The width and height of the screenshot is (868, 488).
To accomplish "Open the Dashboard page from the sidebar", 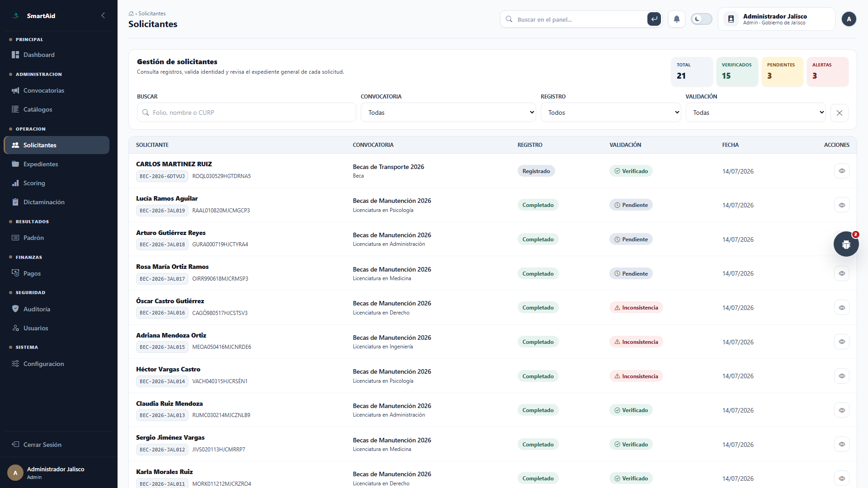I will [57, 55].
